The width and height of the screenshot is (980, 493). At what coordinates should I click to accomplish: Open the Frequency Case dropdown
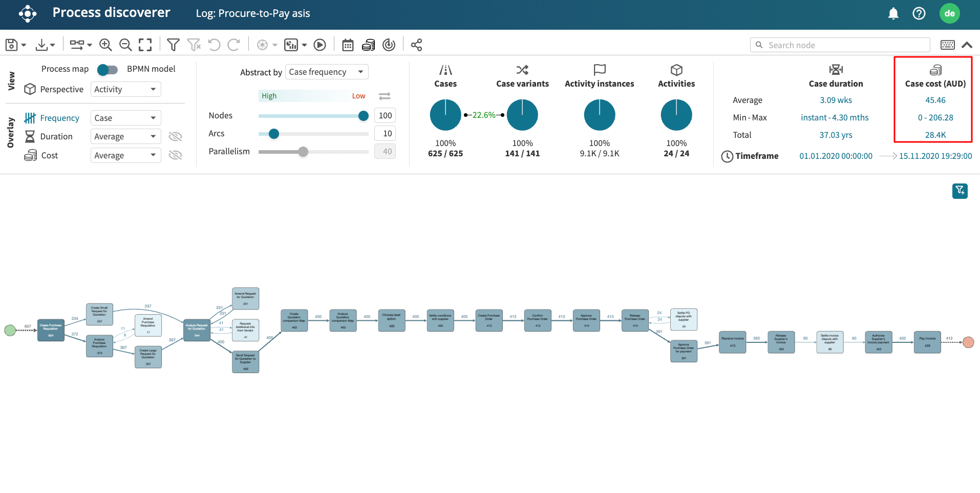[x=125, y=118]
